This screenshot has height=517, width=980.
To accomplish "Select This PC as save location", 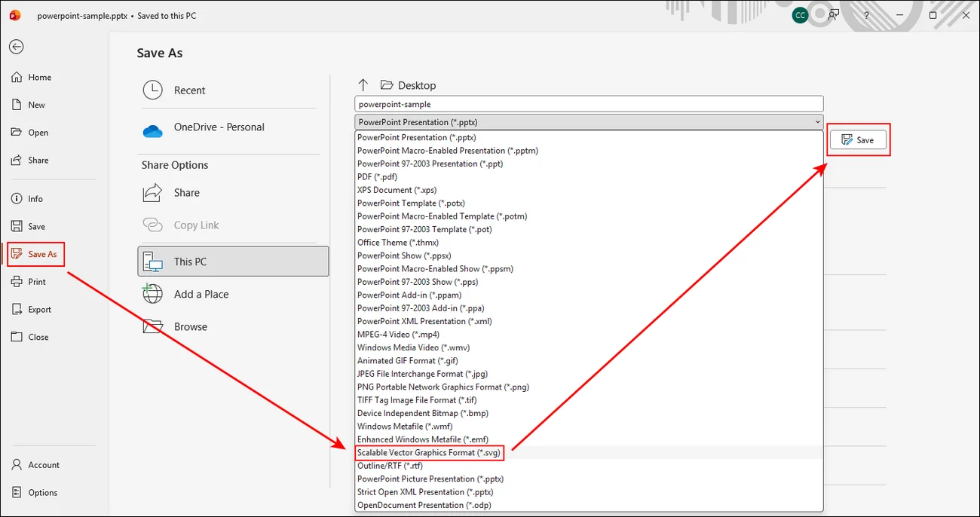I will 233,262.
